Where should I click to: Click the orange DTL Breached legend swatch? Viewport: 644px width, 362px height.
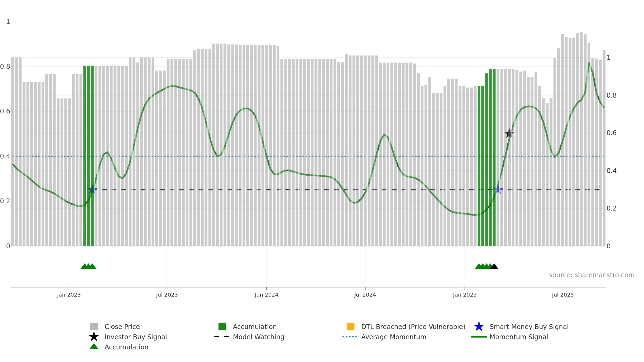pyautogui.click(x=350, y=327)
